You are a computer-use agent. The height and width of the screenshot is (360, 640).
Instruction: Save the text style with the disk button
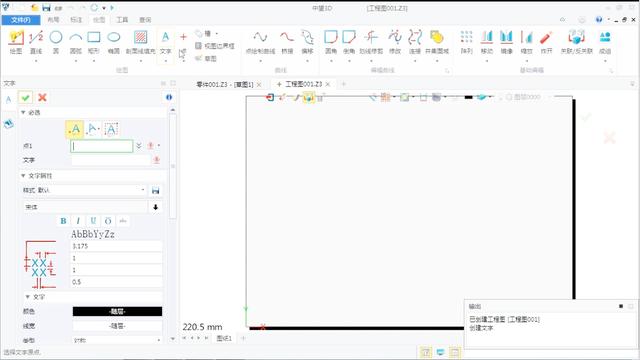[x=156, y=190]
